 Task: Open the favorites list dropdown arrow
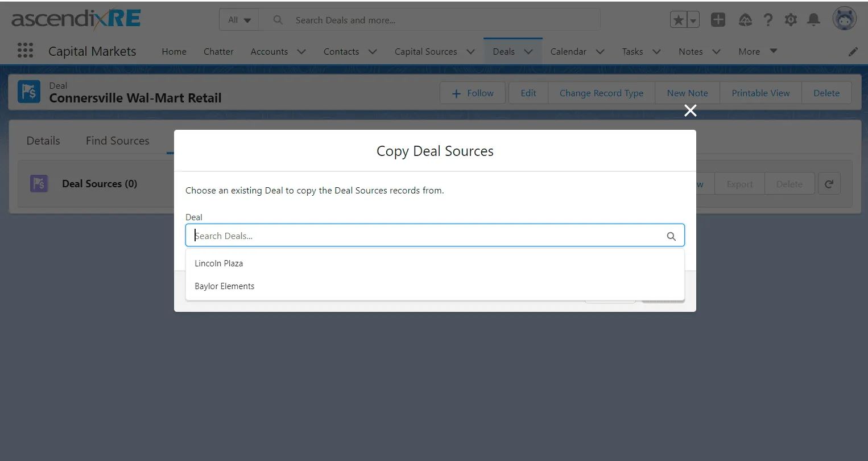tap(693, 20)
